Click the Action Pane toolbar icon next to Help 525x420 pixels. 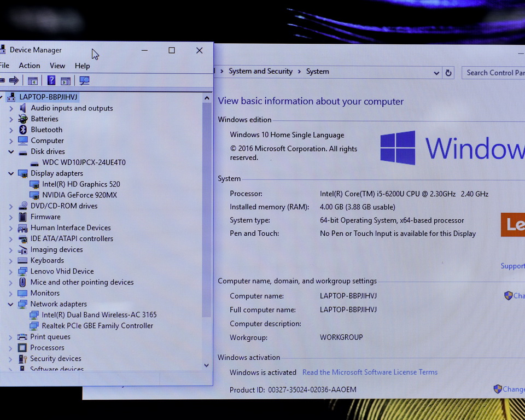click(x=66, y=81)
